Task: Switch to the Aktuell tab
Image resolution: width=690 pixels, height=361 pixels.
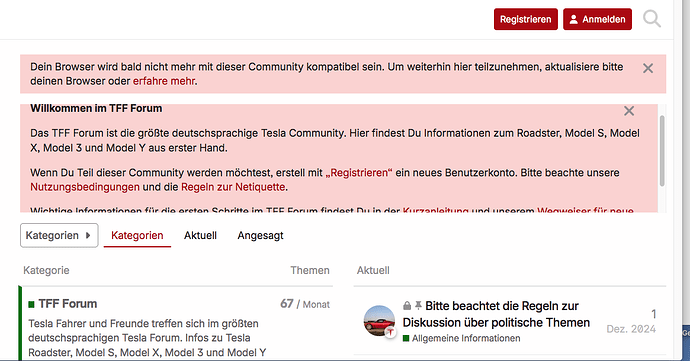Action: (x=200, y=236)
